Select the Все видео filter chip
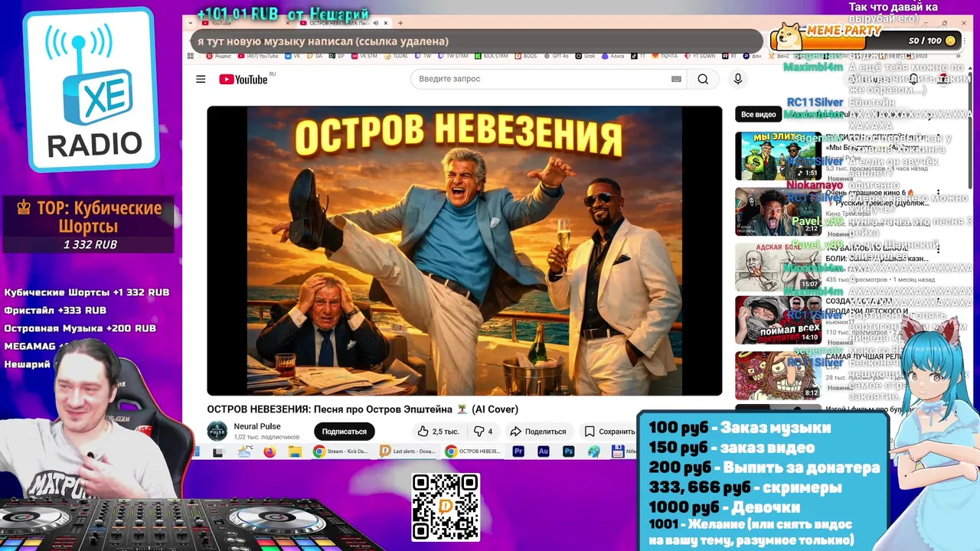Image resolution: width=980 pixels, height=551 pixels. 758,114
